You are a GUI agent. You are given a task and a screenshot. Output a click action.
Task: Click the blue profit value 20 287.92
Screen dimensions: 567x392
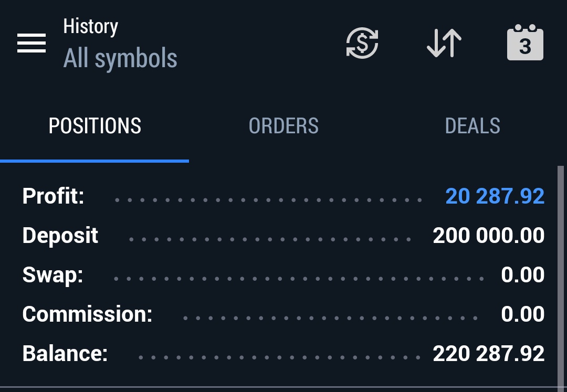tap(495, 196)
